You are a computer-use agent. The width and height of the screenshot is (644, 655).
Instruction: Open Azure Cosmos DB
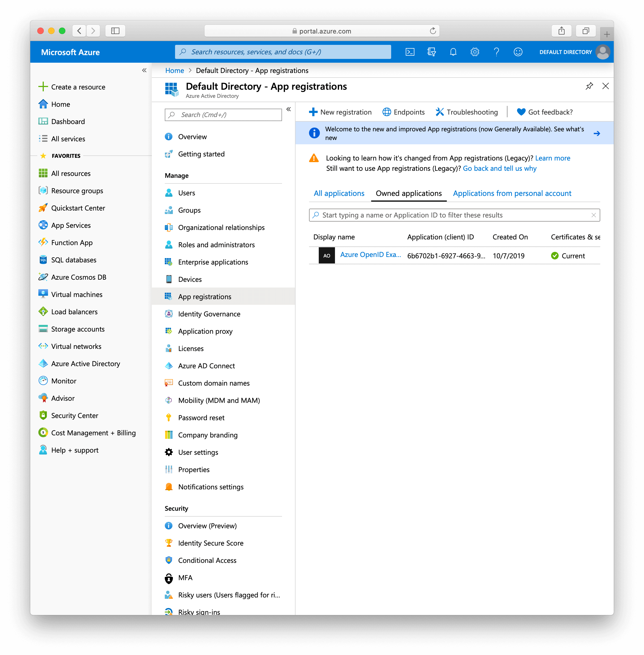72,277
